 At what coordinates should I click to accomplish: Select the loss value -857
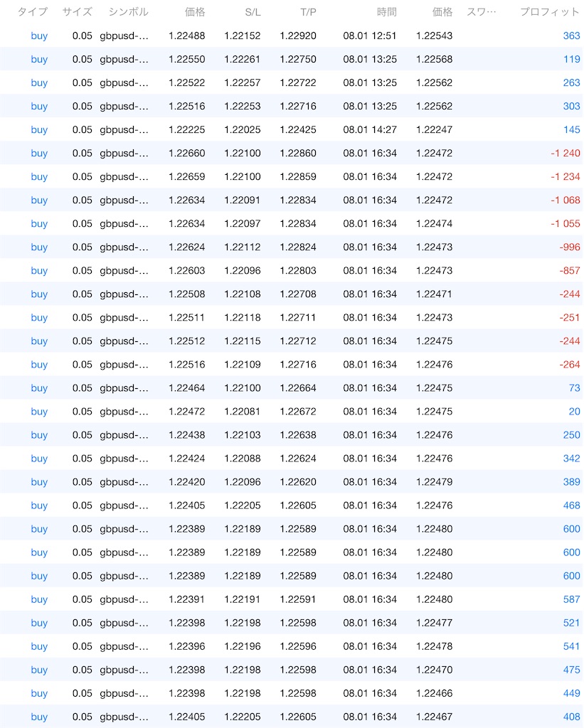[x=570, y=271]
